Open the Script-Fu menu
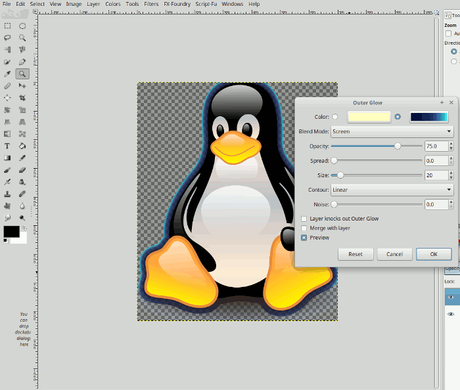Screen dimensions: 460x390 pos(206,4)
